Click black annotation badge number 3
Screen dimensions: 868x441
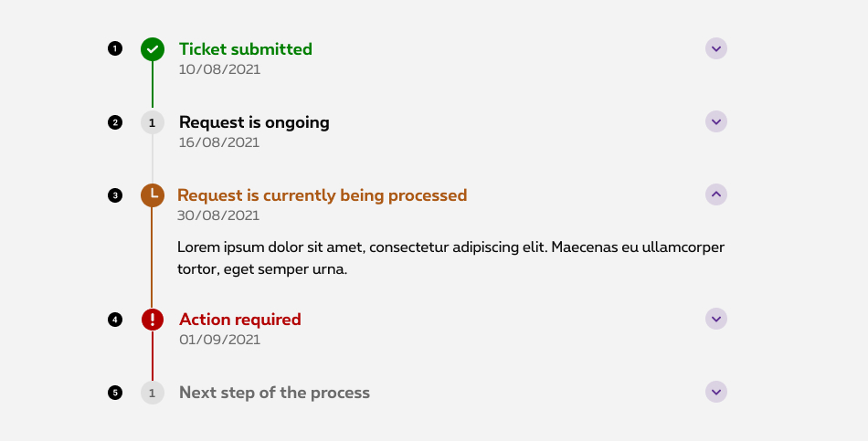coord(114,194)
